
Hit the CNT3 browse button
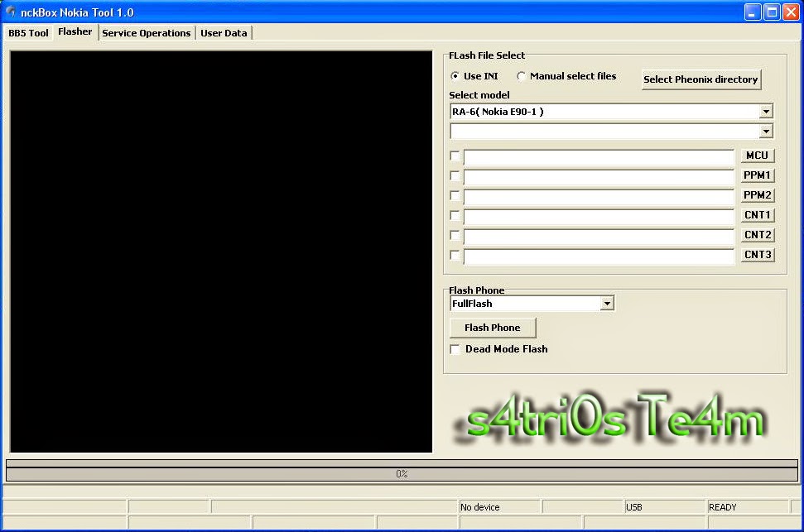[758, 255]
